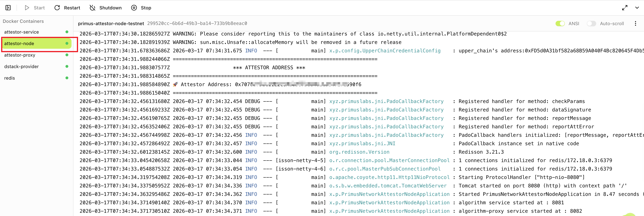Click 'PadoCallback instance set in native code' text
644x216 pixels.
tap(519, 143)
